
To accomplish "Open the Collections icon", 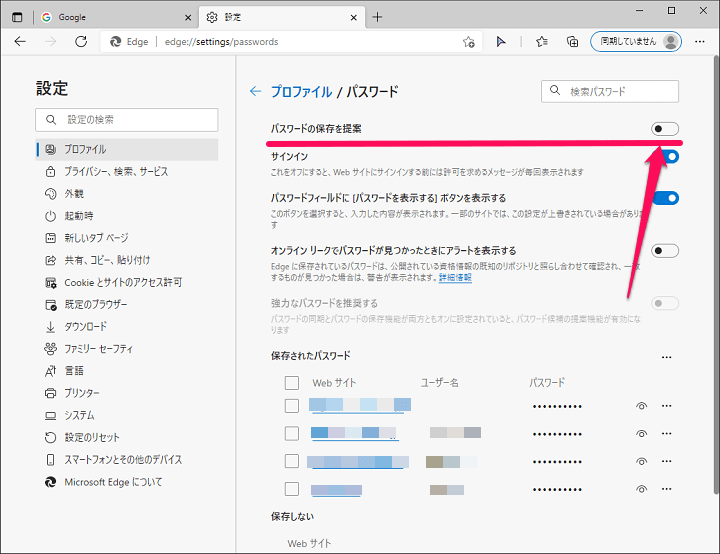I will [572, 42].
